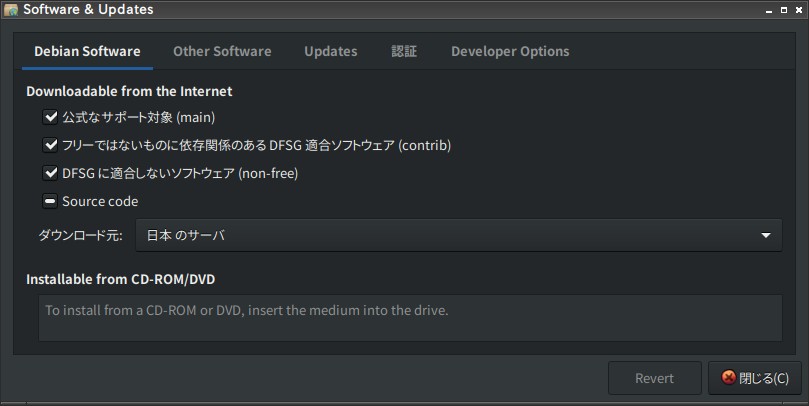Image resolution: width=809 pixels, height=406 pixels.
Task: Select the Debian Software tab
Action: coord(87,51)
